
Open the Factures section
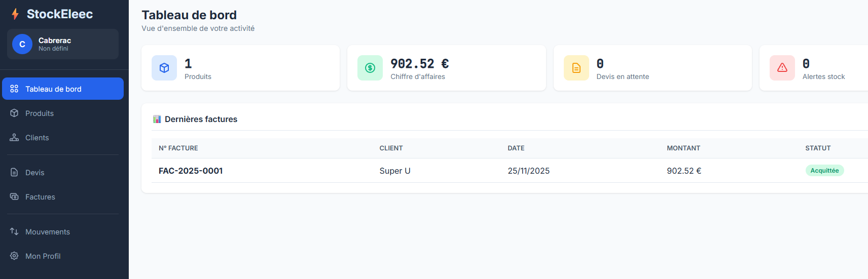(x=40, y=197)
